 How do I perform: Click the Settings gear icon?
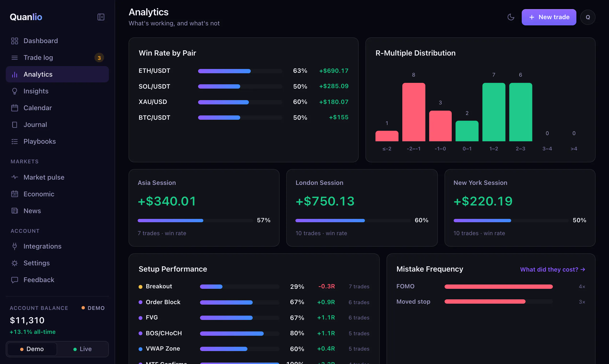(x=14, y=263)
